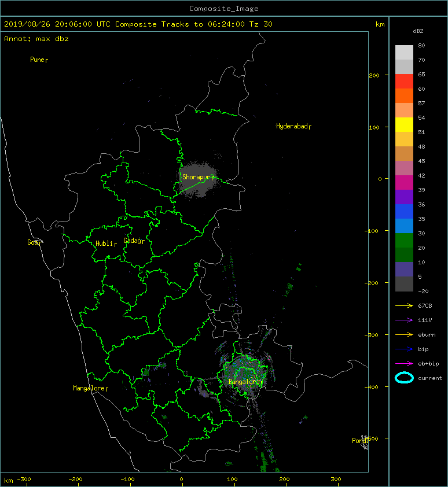Click the green swatch between 30 and 20 dBZ
The height and width of the screenshot is (487, 448).
point(404,241)
